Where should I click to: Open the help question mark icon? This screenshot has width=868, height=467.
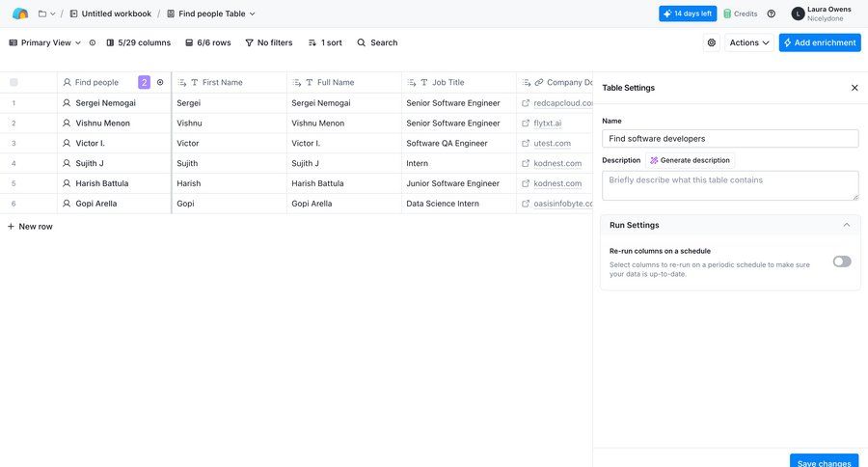tap(772, 14)
